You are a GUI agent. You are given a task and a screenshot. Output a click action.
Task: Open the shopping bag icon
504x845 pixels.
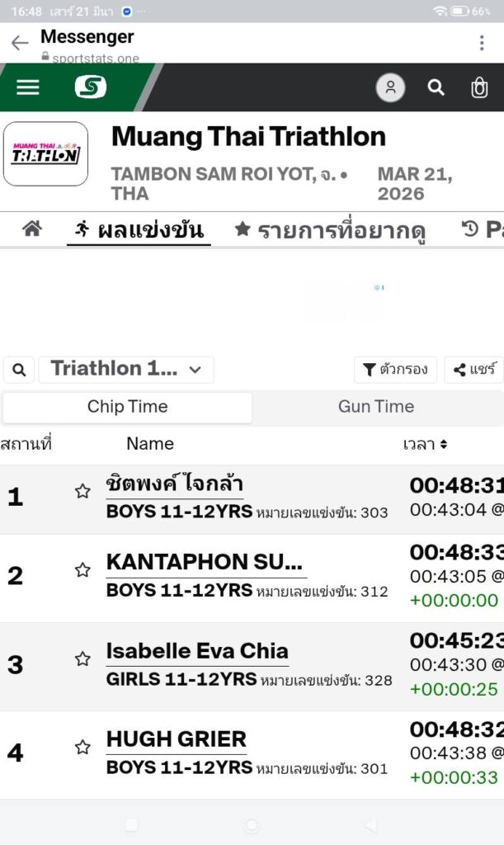pos(479,87)
